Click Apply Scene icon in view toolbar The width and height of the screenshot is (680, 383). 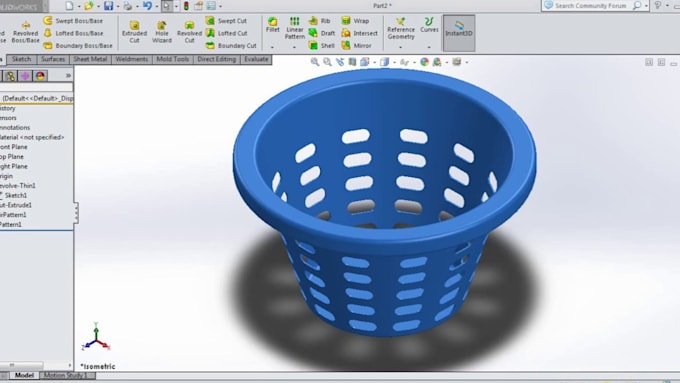(x=437, y=62)
